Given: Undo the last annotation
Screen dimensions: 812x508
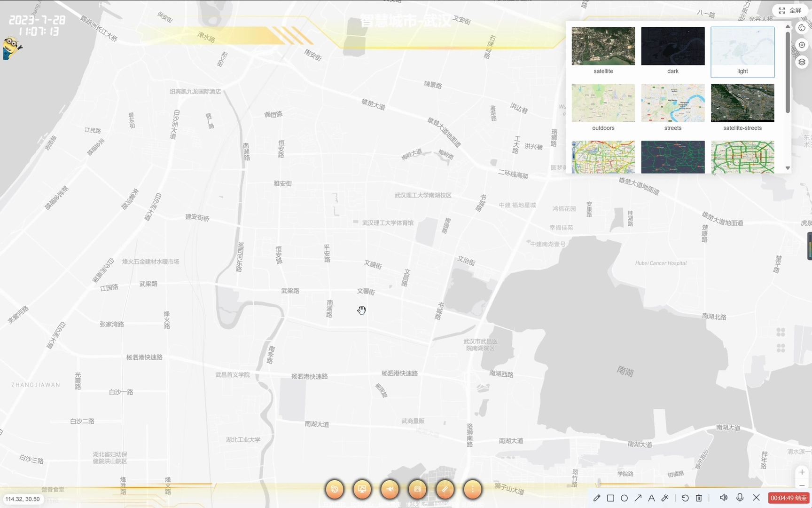Looking at the screenshot, I should tap(685, 498).
